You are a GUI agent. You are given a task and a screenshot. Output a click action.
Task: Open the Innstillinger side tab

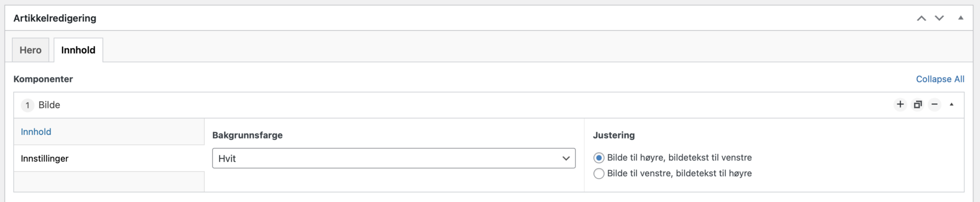[x=109, y=159]
